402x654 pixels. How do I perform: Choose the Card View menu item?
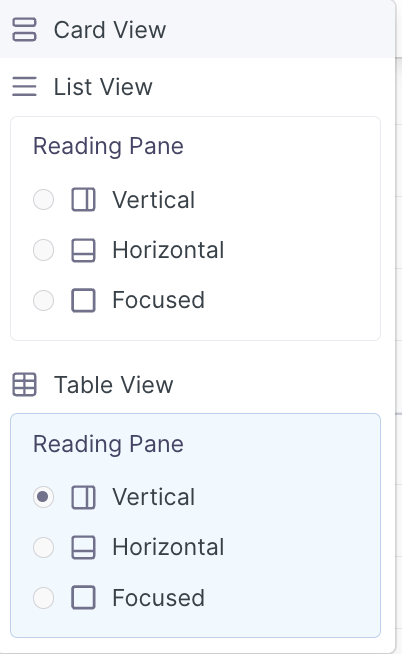click(197, 29)
